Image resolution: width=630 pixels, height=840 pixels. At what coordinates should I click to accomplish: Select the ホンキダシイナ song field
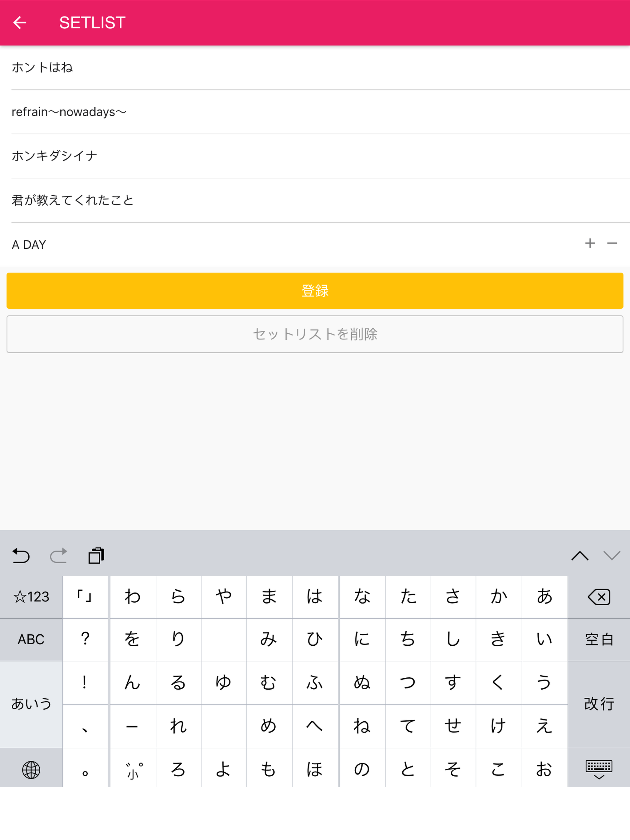tap(321, 156)
